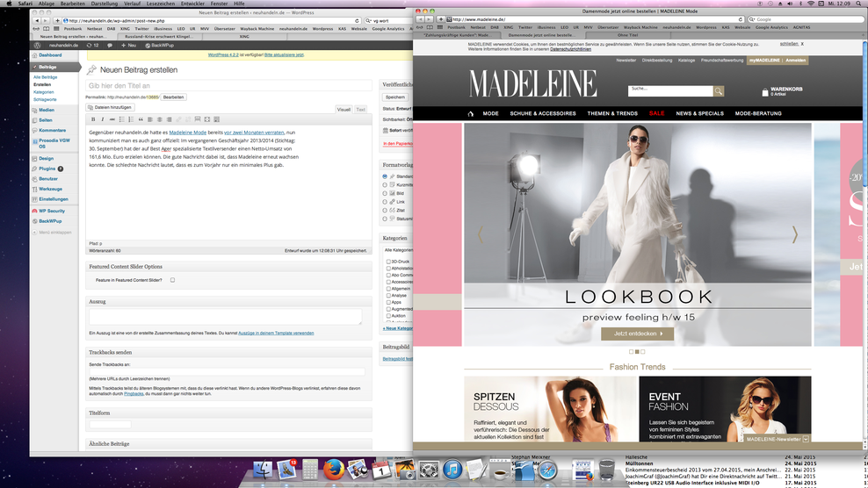Open the Spitzen Dessous teaser image
The image size is (868, 488).
tap(552, 409)
